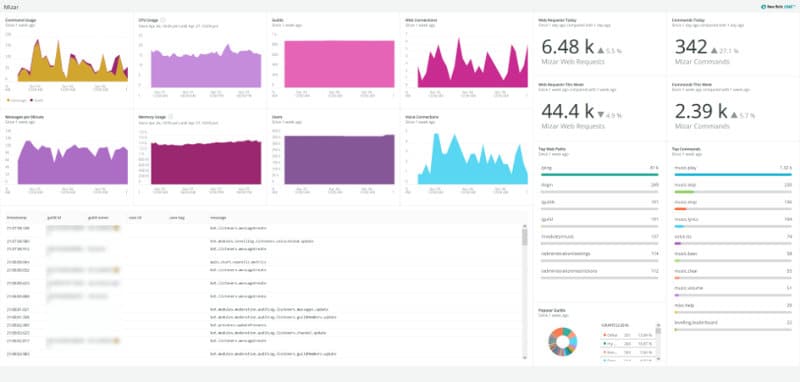Viewport: 800px width, 382px height.
Task: Click the levelling.leaderboard row in Top Commands
Action: pyautogui.click(x=733, y=325)
